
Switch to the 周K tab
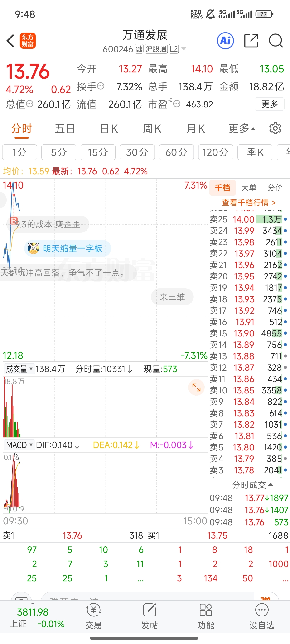point(152,128)
